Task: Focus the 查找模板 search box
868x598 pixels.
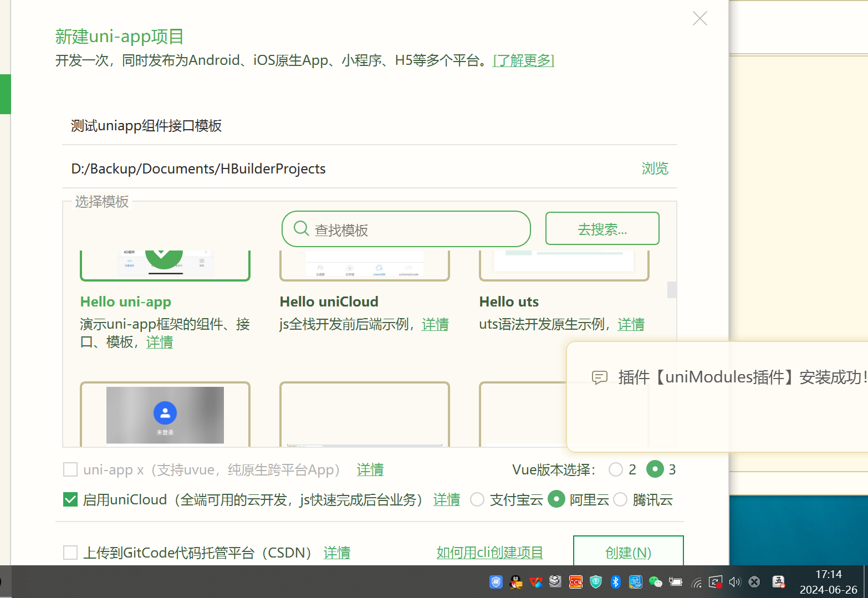Action: [x=406, y=229]
